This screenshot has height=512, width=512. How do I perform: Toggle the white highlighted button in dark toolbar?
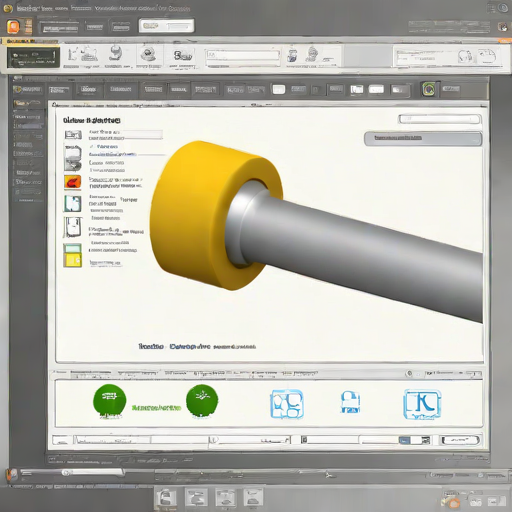[279, 89]
